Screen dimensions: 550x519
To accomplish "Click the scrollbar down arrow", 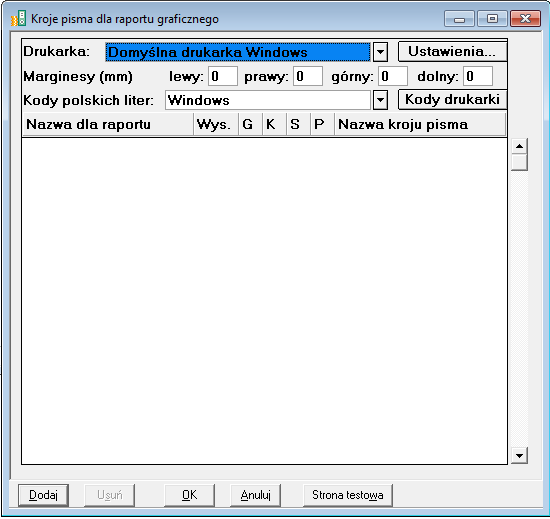I will tap(519, 456).
